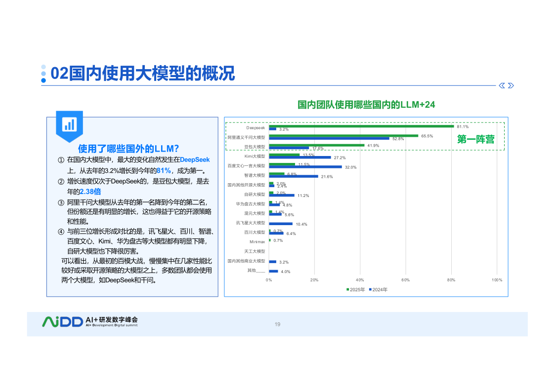This screenshot has height=392, width=555.
Task: Click the slide title 02国内使用大模型的概况
Action: (143, 74)
